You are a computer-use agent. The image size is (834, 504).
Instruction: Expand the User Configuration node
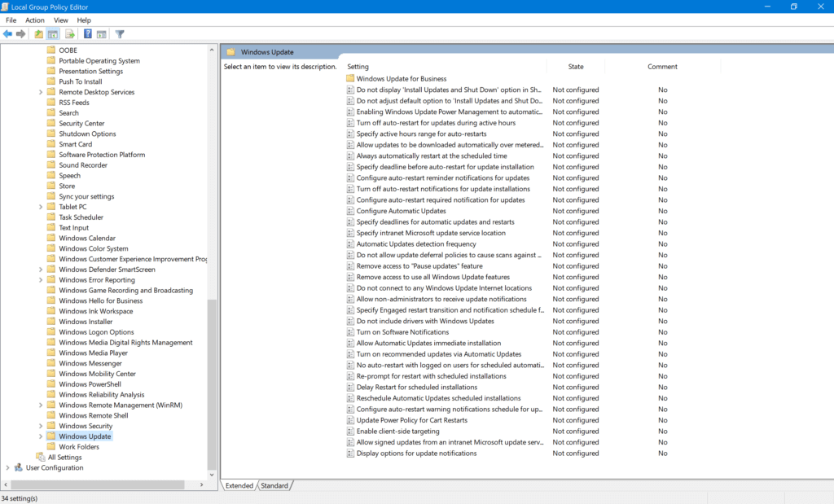7,467
